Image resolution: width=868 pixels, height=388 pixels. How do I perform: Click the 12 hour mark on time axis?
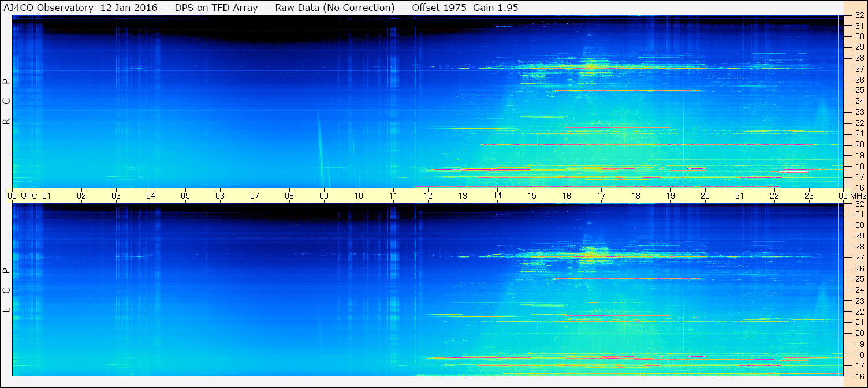click(428, 196)
